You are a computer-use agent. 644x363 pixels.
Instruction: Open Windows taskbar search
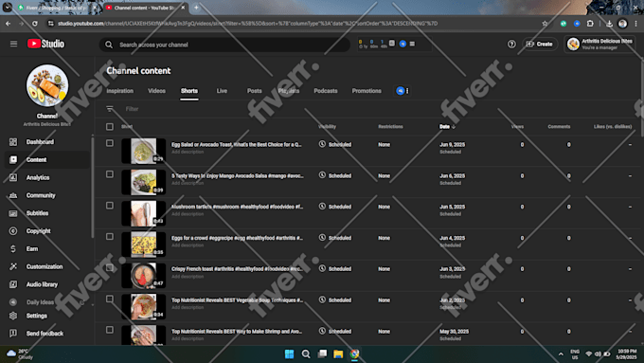306,354
